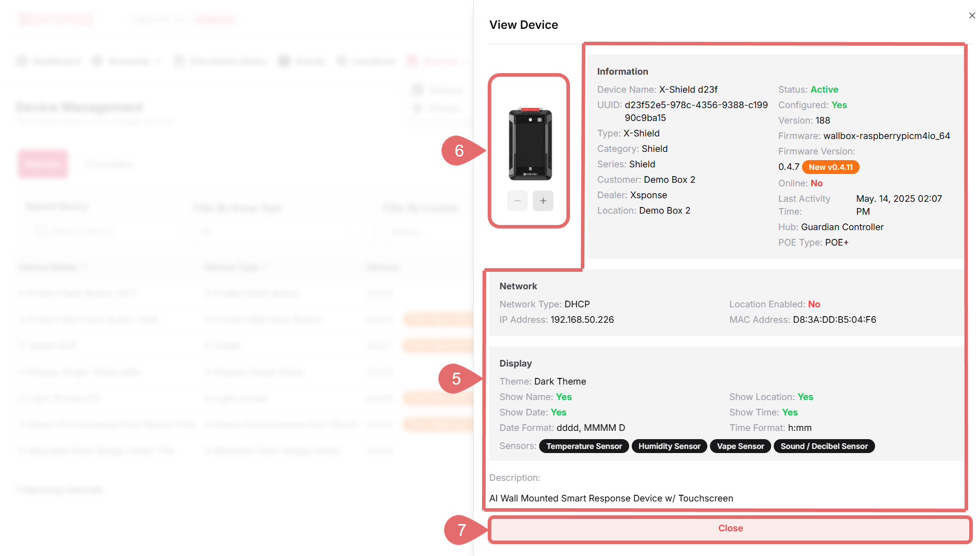Select the Humidity Sensor tag
This screenshot has height=556, width=980.
[669, 446]
